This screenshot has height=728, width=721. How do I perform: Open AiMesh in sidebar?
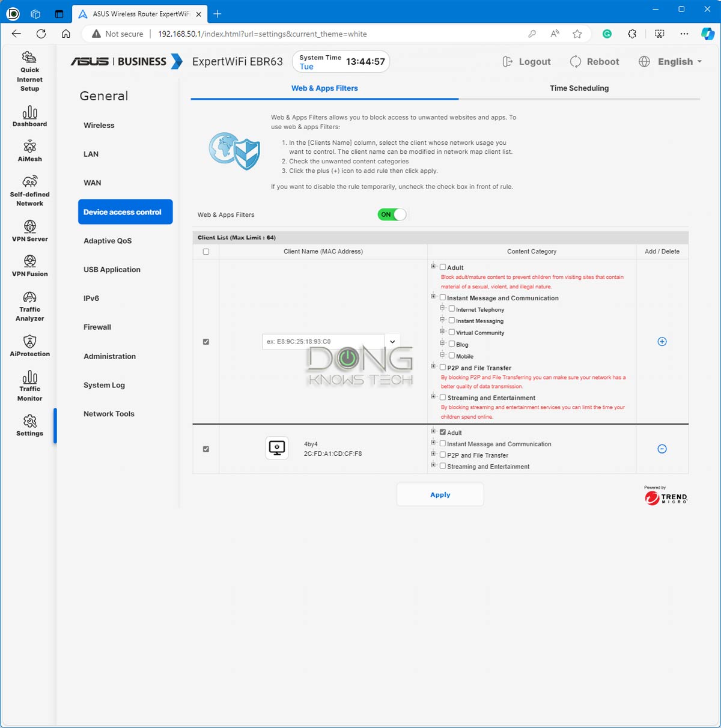click(x=29, y=151)
